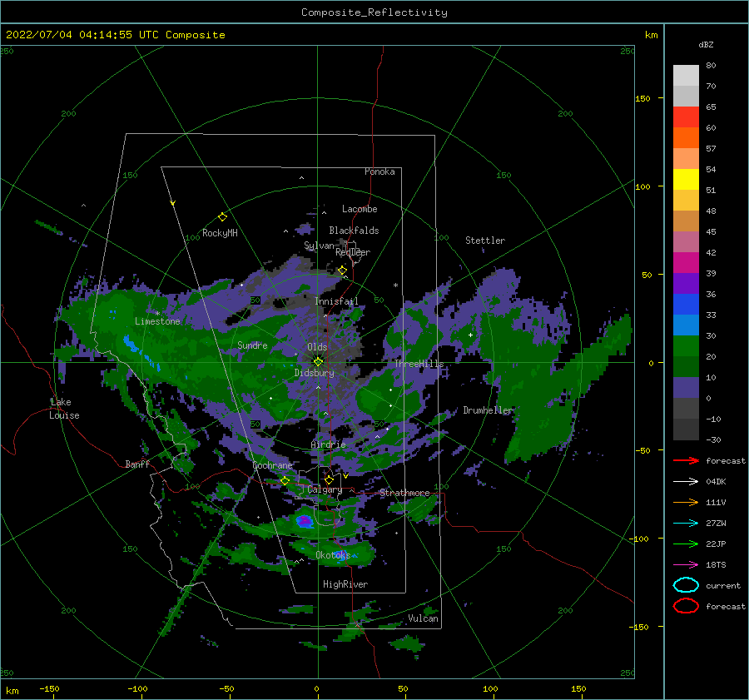Click the yellow 150 tick on the right km axis

click(642, 98)
